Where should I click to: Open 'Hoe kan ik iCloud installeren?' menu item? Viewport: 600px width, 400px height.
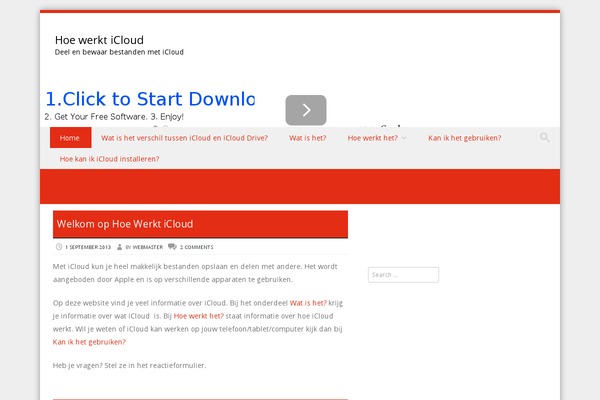pyautogui.click(x=109, y=159)
